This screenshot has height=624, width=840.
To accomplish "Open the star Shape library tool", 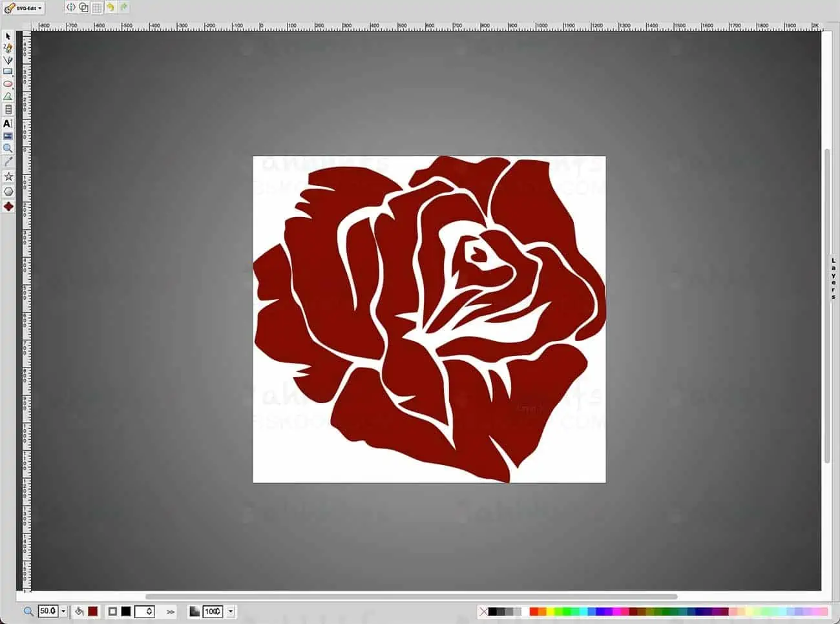I will click(x=8, y=176).
